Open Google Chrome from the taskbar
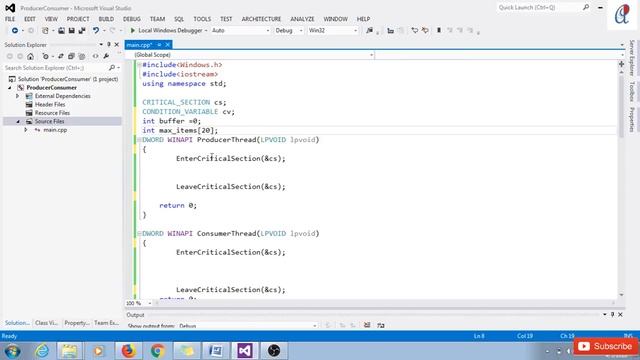Viewport: 640px width, 360px height. [x=158, y=351]
